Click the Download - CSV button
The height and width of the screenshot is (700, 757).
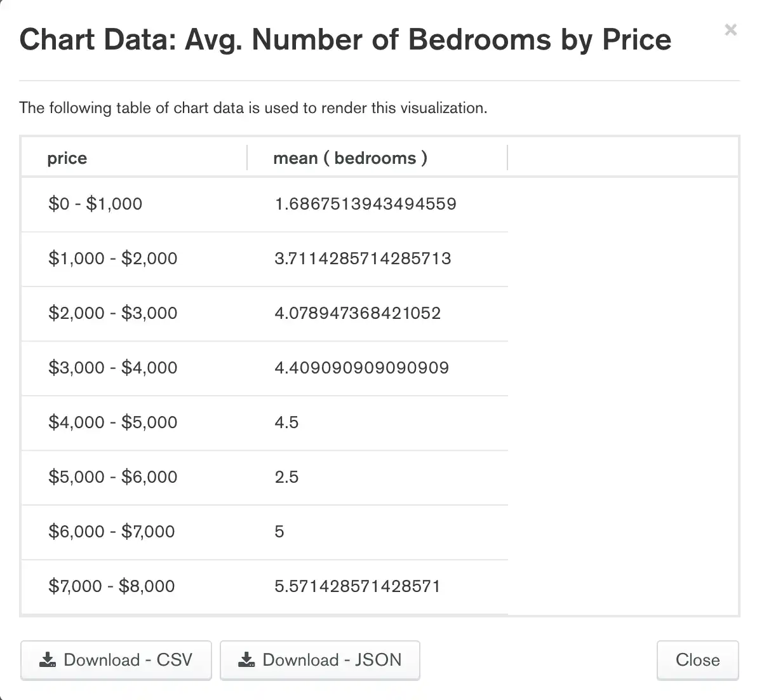(x=116, y=660)
